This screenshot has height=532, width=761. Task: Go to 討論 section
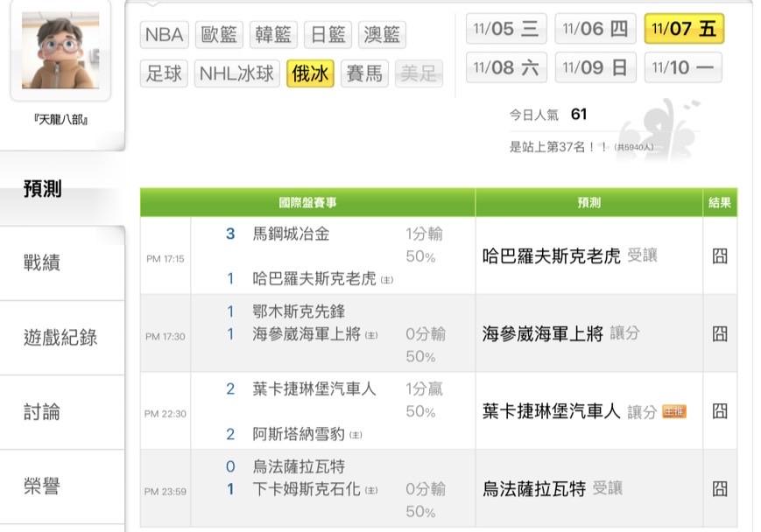tap(42, 412)
